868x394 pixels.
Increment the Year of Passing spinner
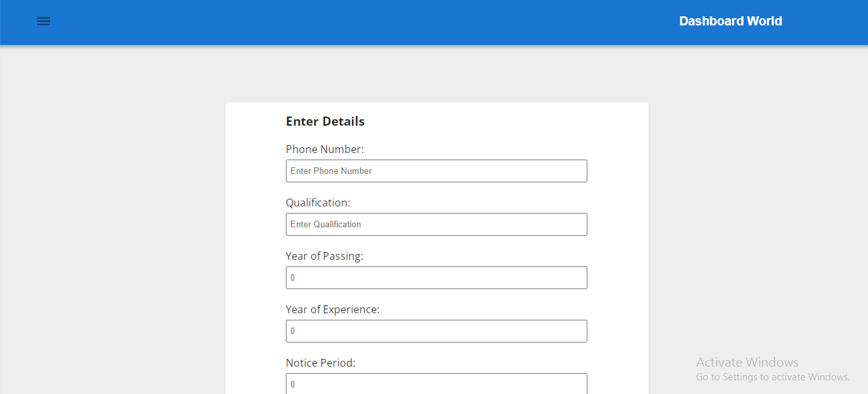pos(581,274)
